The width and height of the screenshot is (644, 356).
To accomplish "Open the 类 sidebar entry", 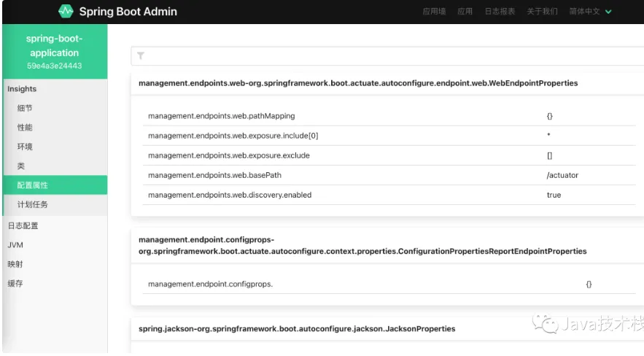I will [20, 166].
